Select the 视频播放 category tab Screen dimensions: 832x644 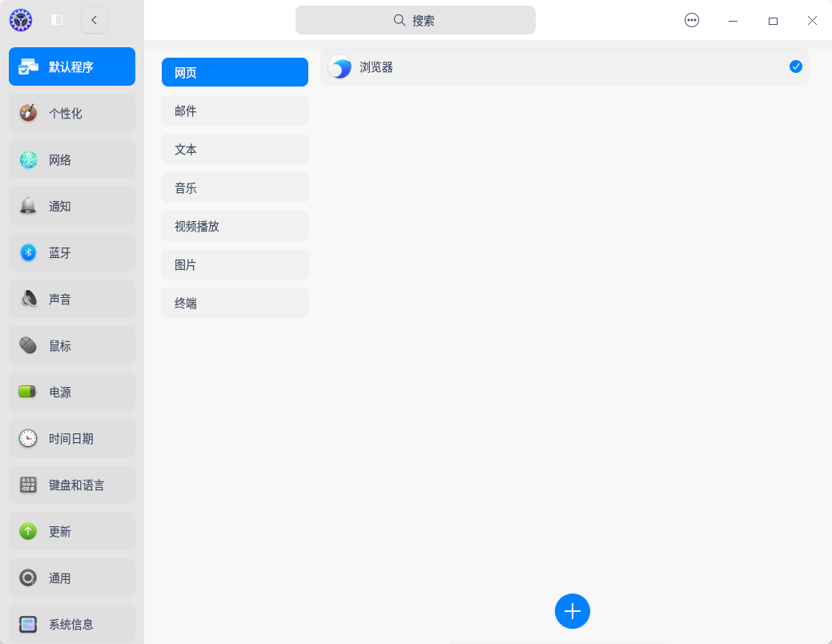point(235,226)
